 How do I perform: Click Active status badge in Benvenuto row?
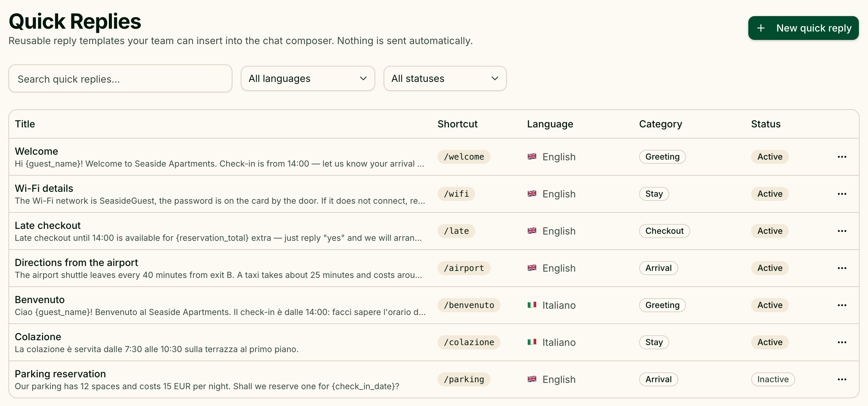tap(770, 305)
